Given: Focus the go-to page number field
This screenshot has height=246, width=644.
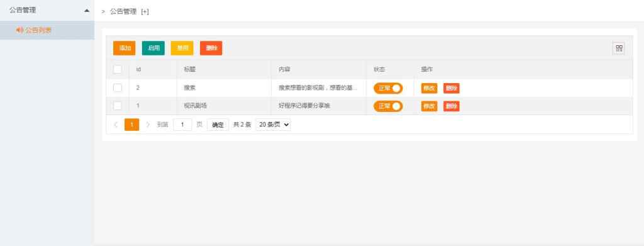Looking at the screenshot, I should pyautogui.click(x=182, y=125).
